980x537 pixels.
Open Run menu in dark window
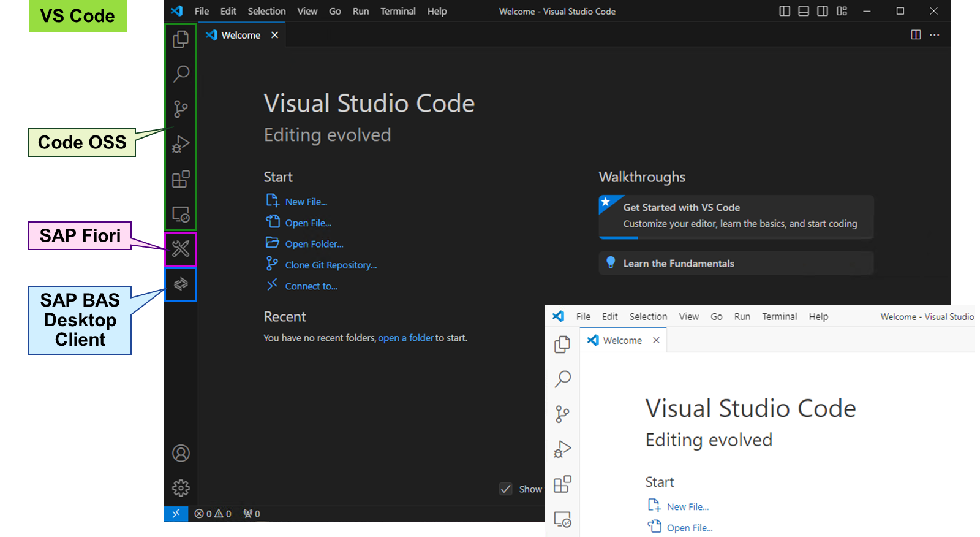(361, 11)
